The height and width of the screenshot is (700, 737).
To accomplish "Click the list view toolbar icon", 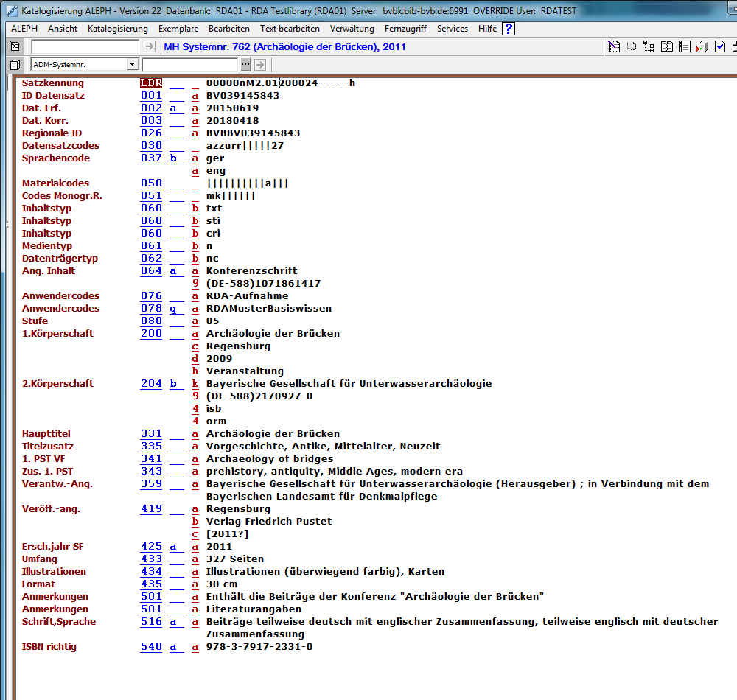I will pyautogui.click(x=685, y=47).
